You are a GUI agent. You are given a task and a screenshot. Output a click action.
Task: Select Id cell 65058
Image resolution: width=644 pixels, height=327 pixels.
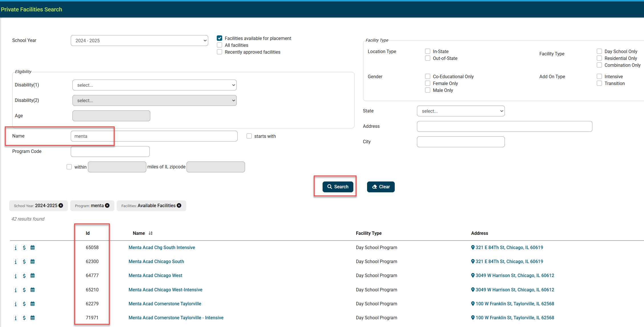coord(92,247)
